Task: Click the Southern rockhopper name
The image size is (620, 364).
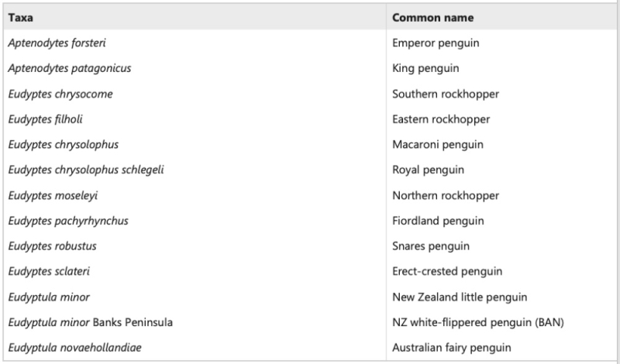Action: (x=446, y=94)
